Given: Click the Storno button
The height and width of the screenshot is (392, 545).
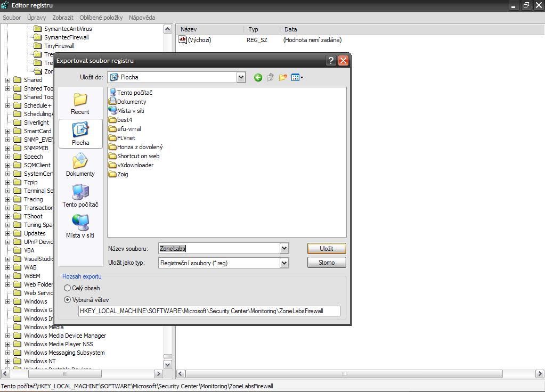Looking at the screenshot, I should click(x=327, y=263).
